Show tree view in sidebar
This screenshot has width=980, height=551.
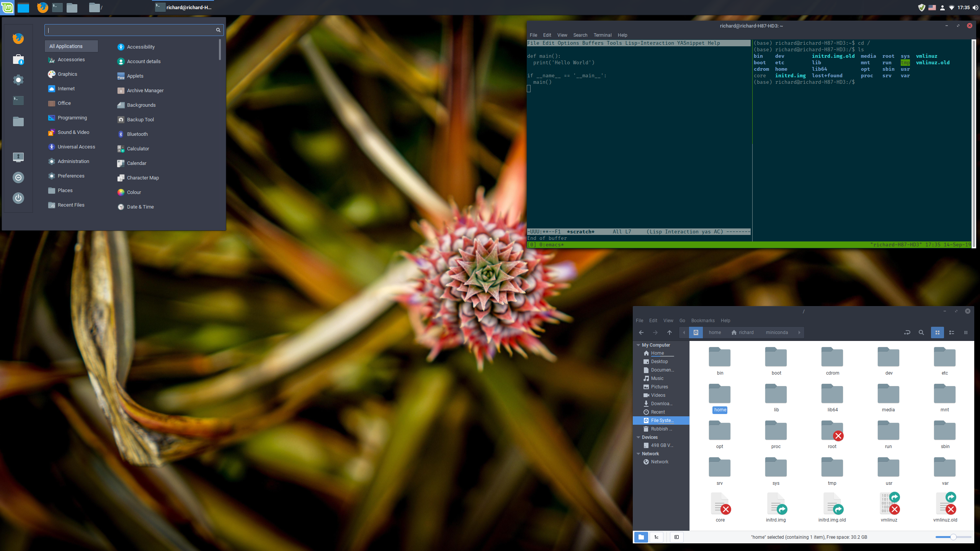click(656, 537)
